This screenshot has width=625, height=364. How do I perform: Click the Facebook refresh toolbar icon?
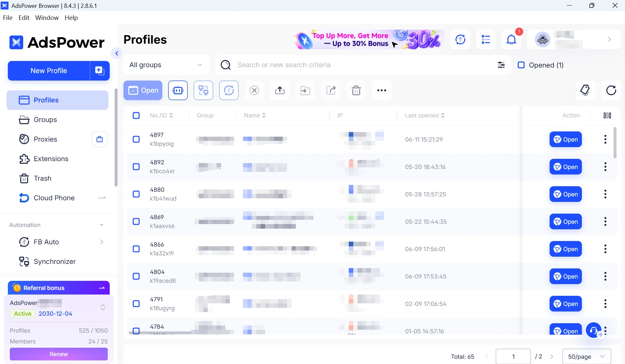point(229,90)
